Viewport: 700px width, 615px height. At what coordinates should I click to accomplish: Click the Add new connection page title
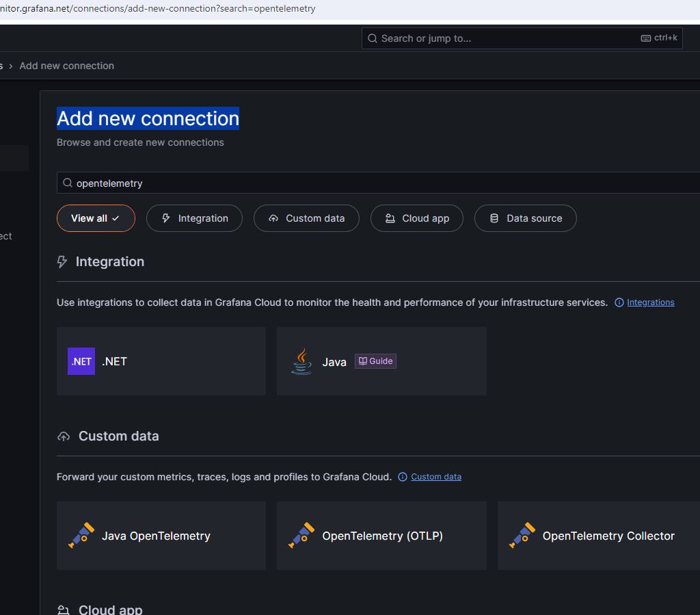(148, 118)
